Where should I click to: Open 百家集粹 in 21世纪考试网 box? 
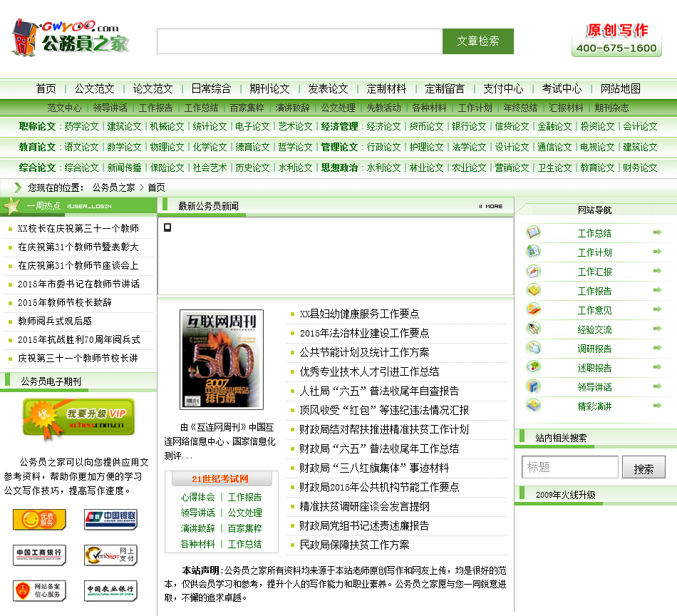click(245, 528)
